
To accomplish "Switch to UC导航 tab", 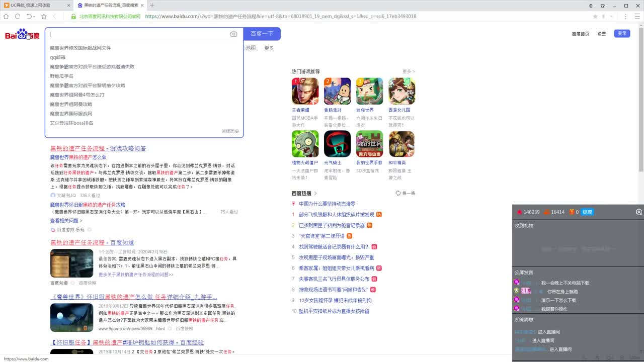I will click(x=35, y=6).
